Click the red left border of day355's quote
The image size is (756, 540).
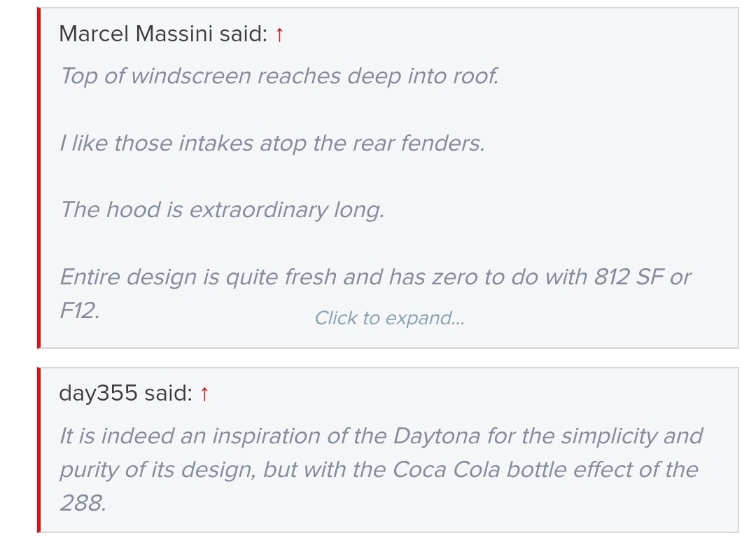[x=39, y=450]
